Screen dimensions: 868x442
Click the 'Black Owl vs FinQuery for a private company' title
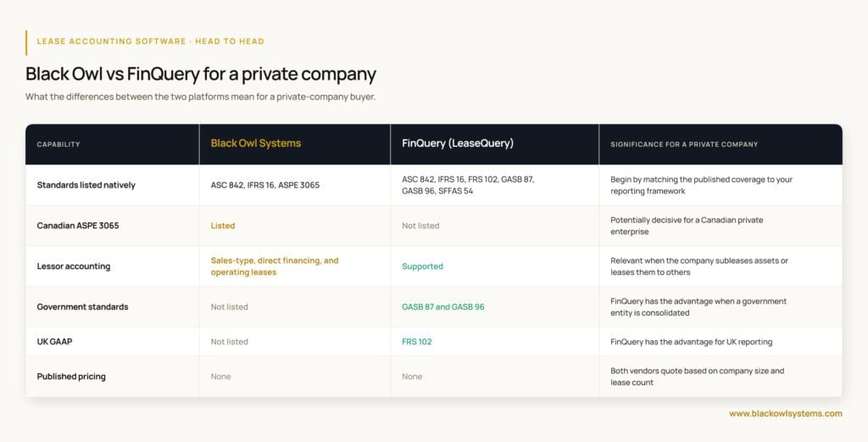pyautogui.click(x=200, y=74)
